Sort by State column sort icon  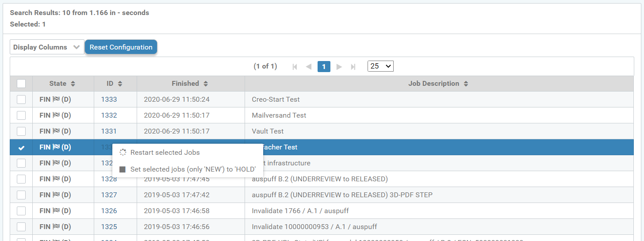click(73, 84)
